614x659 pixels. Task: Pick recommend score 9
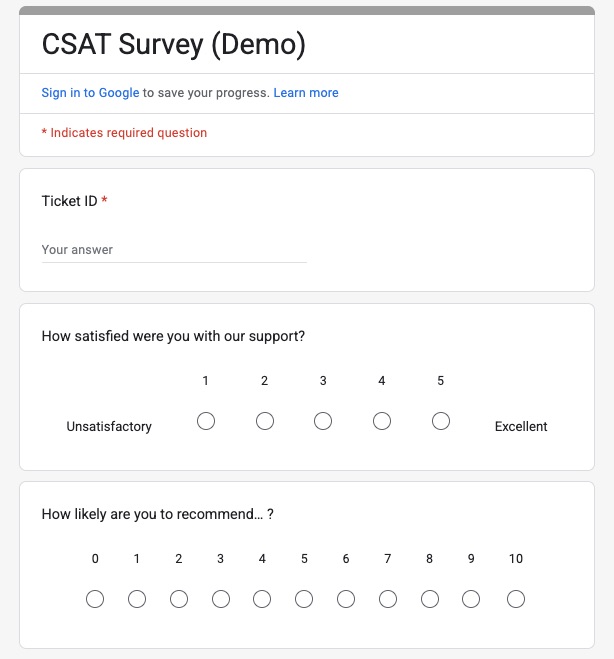point(472,599)
